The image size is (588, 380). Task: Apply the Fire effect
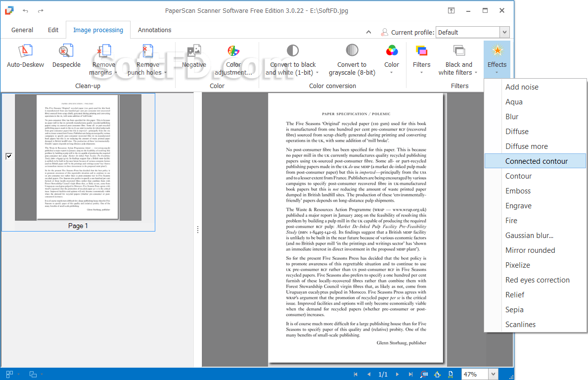[536, 221]
